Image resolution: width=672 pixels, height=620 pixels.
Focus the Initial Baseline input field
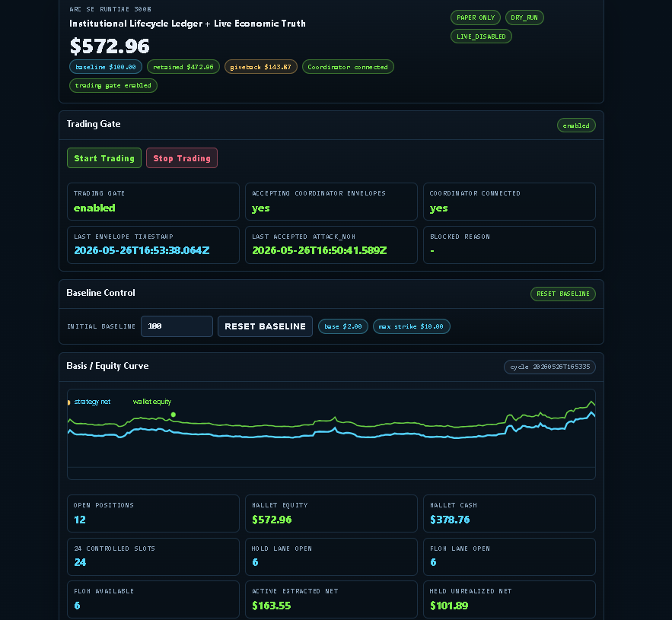click(177, 326)
